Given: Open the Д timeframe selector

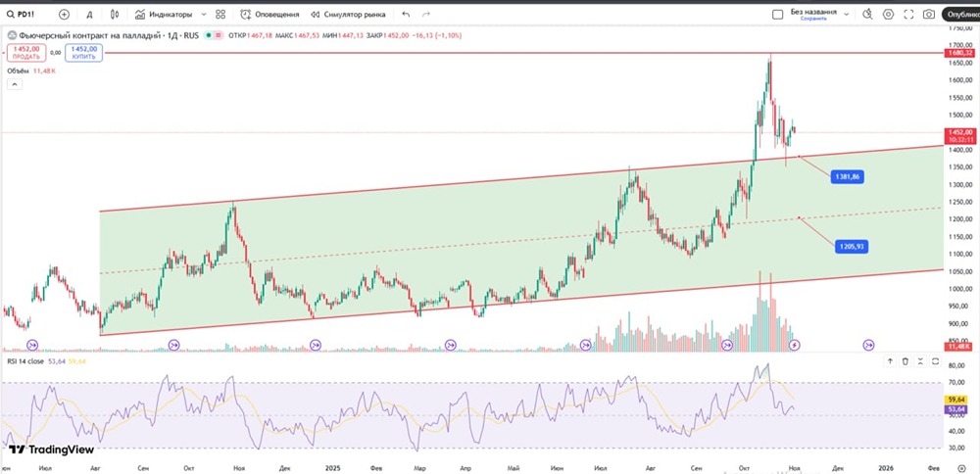Looking at the screenshot, I should coord(90,14).
